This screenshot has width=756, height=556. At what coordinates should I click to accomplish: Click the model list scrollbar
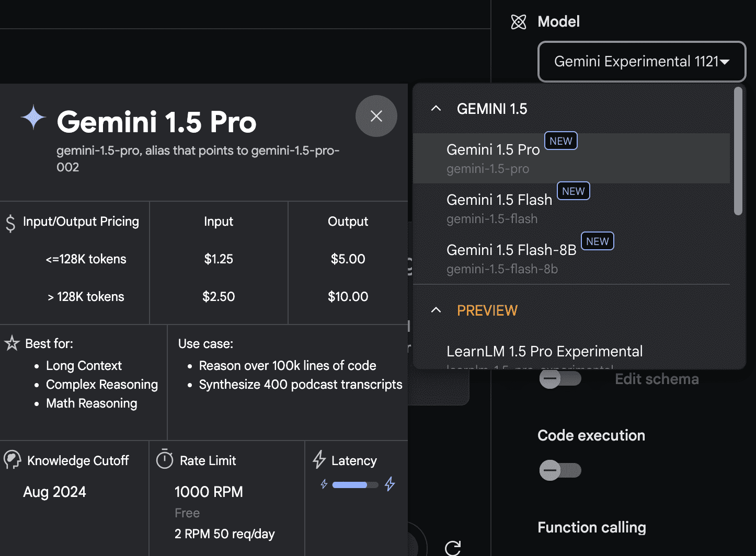738,151
